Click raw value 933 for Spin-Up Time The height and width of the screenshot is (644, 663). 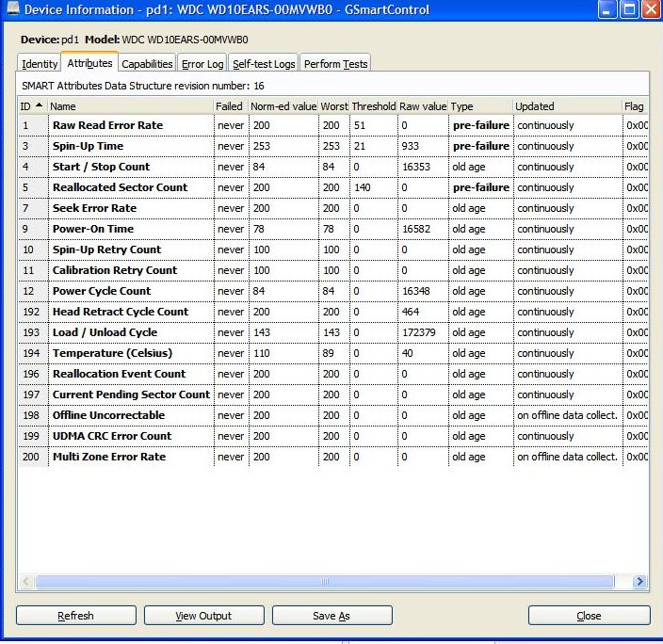411,146
